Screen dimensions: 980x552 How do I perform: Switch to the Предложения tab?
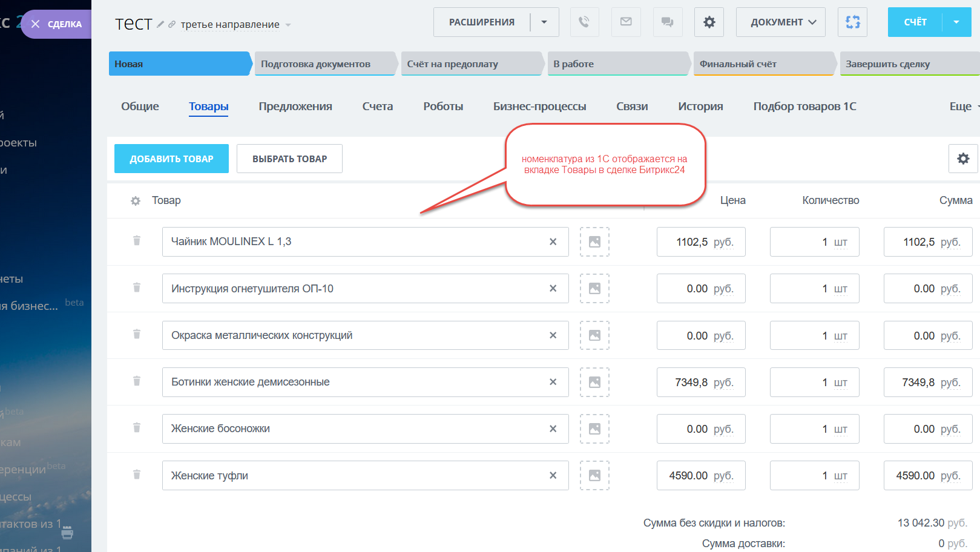295,107
